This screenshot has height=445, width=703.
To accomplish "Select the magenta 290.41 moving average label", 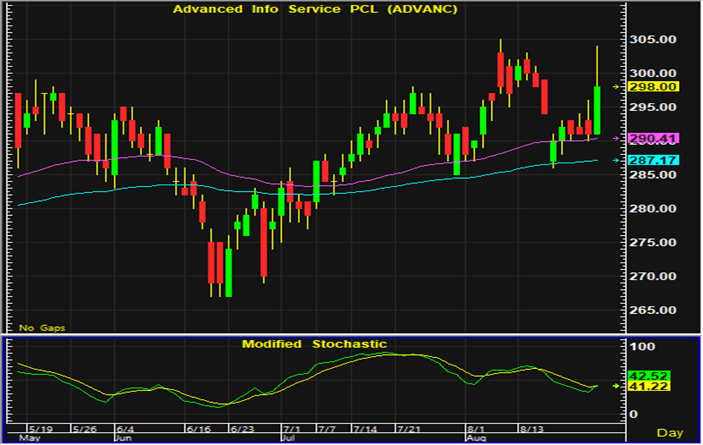I will [653, 138].
